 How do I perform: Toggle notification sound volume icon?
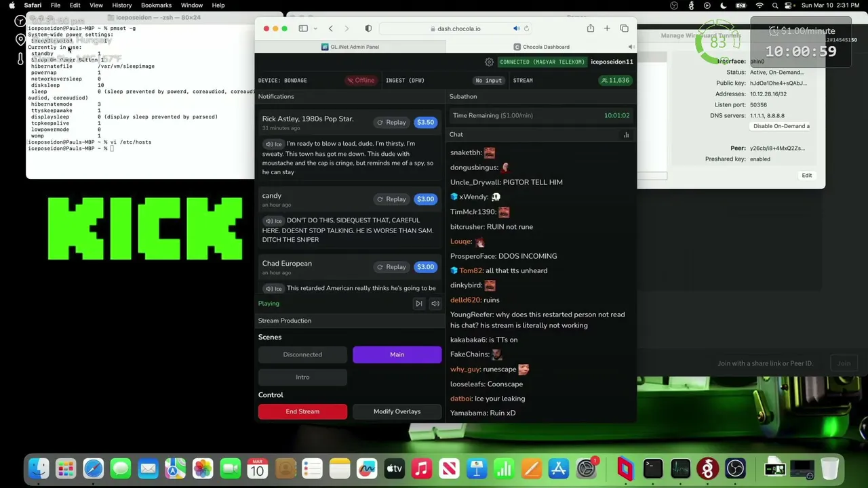(435, 304)
